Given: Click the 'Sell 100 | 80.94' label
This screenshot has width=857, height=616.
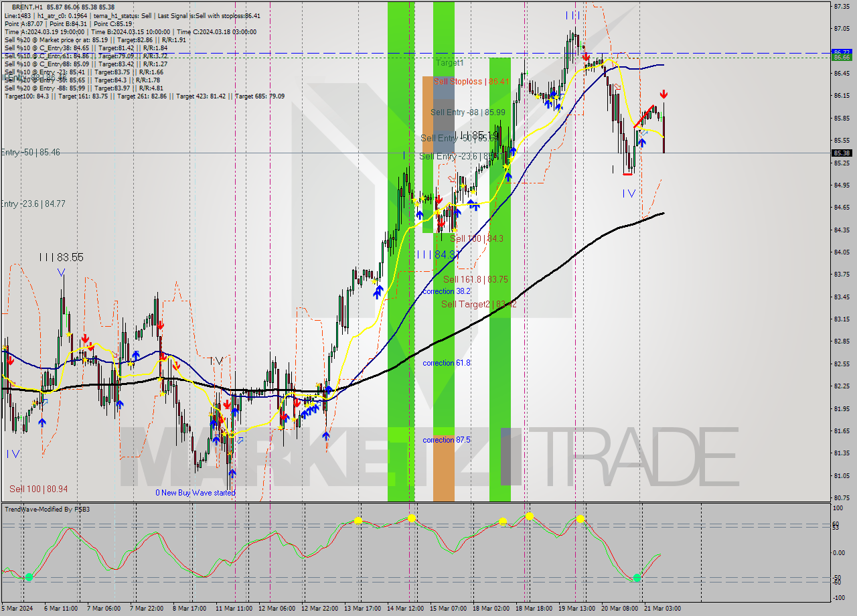Looking at the screenshot, I should [x=39, y=489].
